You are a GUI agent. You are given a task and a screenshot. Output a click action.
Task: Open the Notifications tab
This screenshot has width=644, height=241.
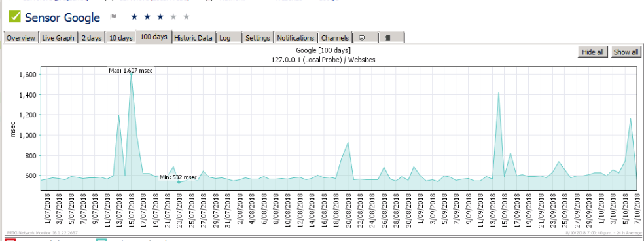pyautogui.click(x=296, y=37)
